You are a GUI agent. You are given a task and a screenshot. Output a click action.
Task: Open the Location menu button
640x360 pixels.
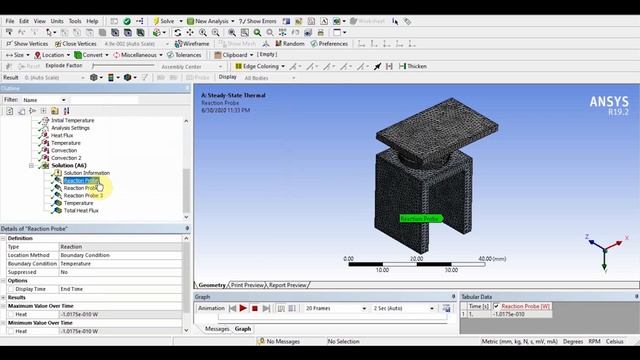click(52, 55)
